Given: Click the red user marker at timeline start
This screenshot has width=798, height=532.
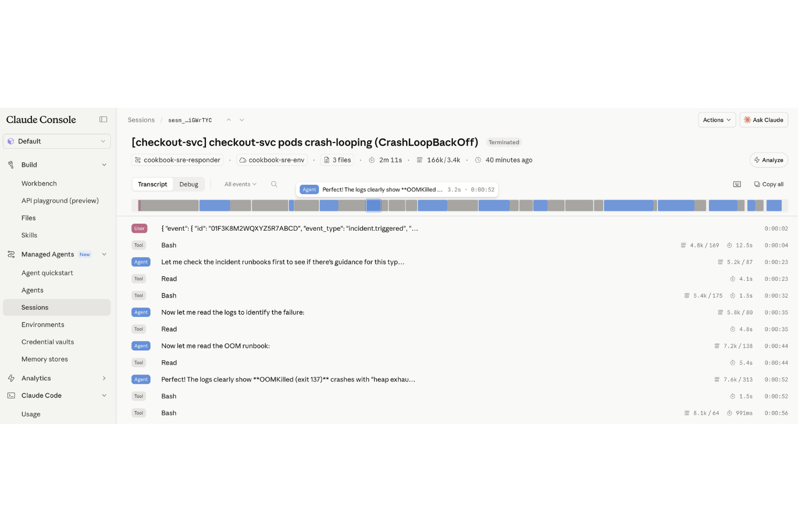Looking at the screenshot, I should (139, 205).
